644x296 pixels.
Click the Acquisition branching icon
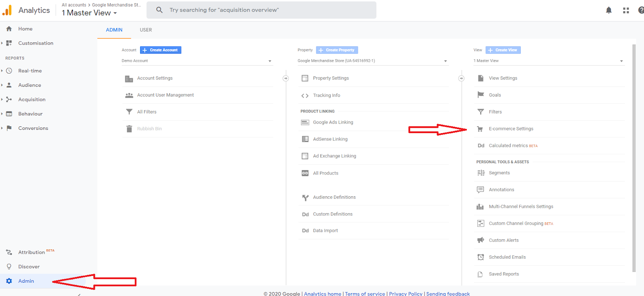point(9,99)
